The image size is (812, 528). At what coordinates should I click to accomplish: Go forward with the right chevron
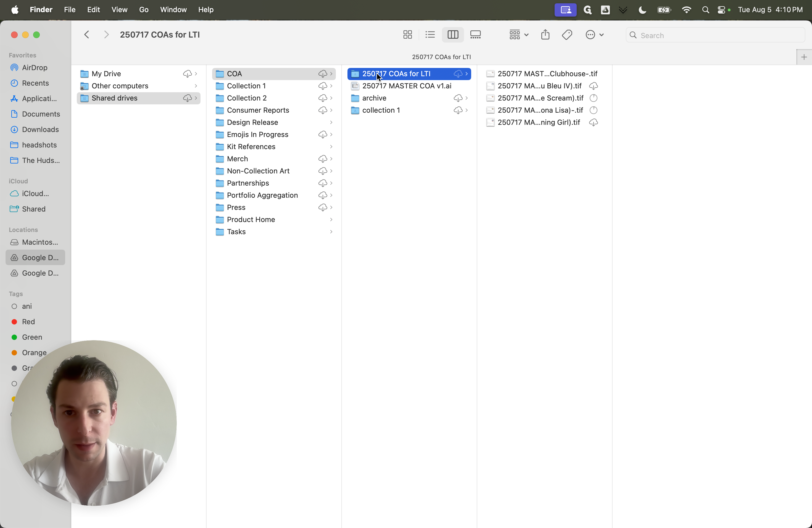[x=106, y=35]
